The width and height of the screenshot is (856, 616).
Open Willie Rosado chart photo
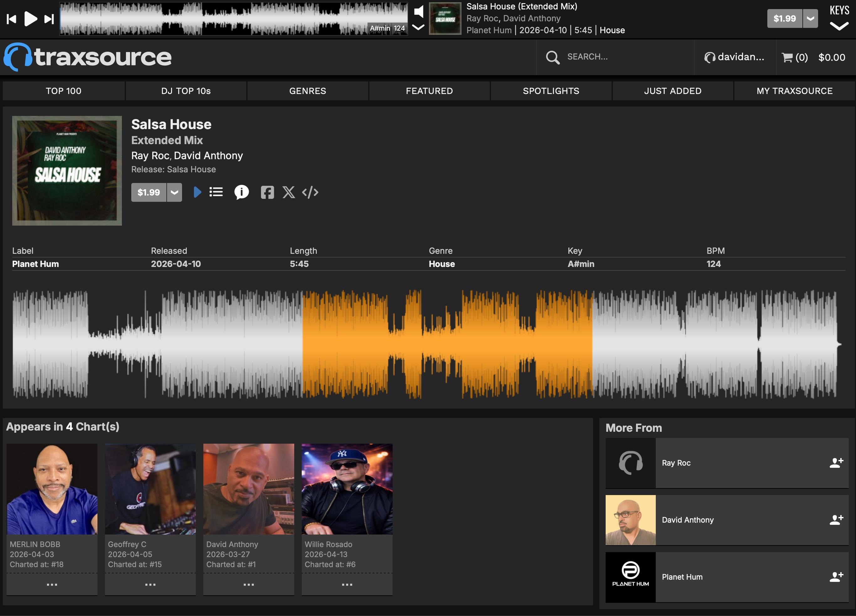tap(347, 489)
